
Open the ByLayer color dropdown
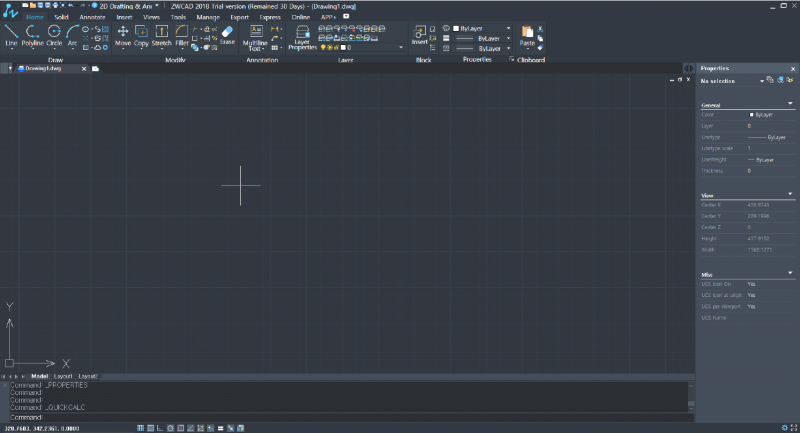tap(508, 29)
